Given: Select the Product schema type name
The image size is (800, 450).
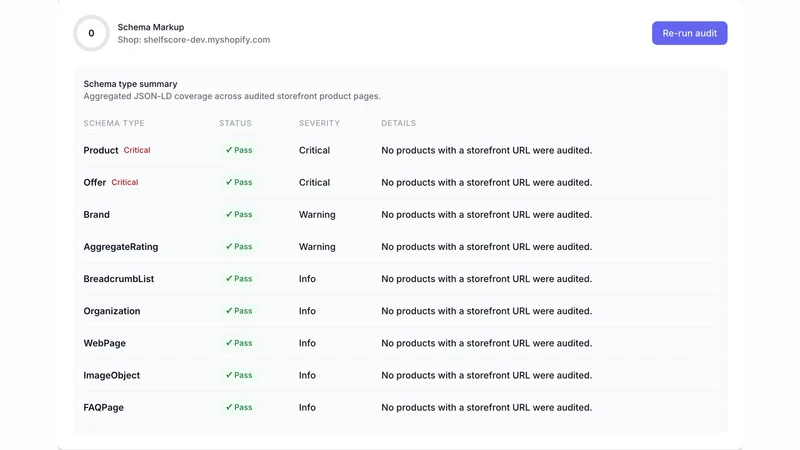Looking at the screenshot, I should tap(101, 151).
